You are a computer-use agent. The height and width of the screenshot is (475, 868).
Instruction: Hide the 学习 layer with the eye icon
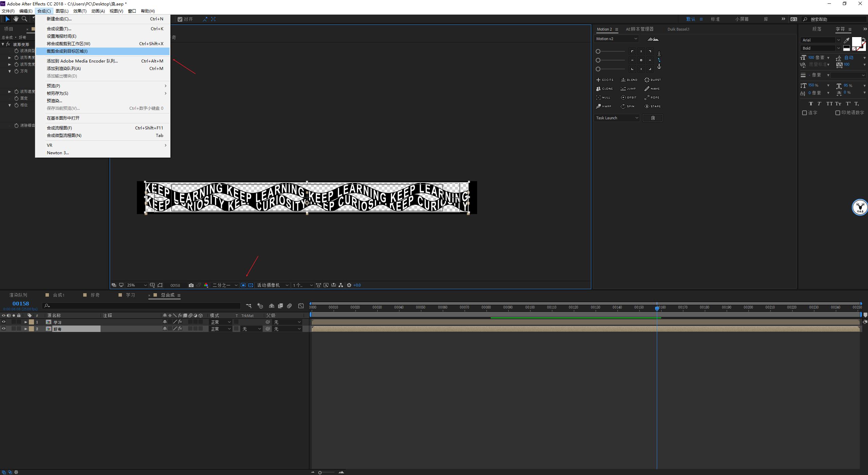[4, 322]
